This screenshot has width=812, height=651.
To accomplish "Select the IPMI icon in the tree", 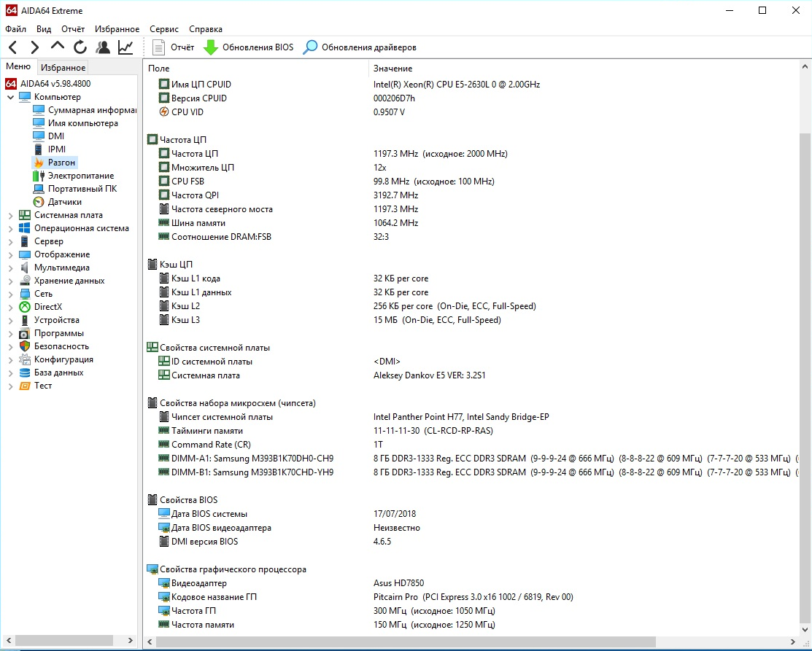I will [39, 149].
